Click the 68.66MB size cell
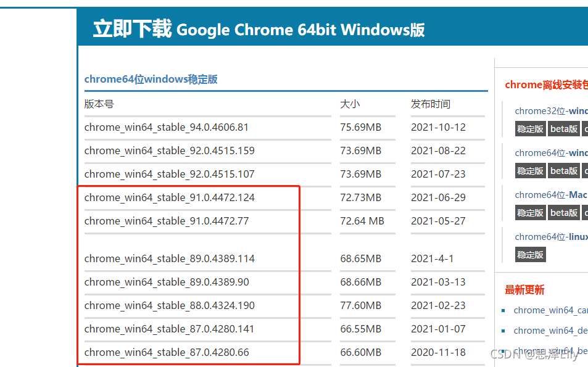588x367 pixels. point(361,282)
